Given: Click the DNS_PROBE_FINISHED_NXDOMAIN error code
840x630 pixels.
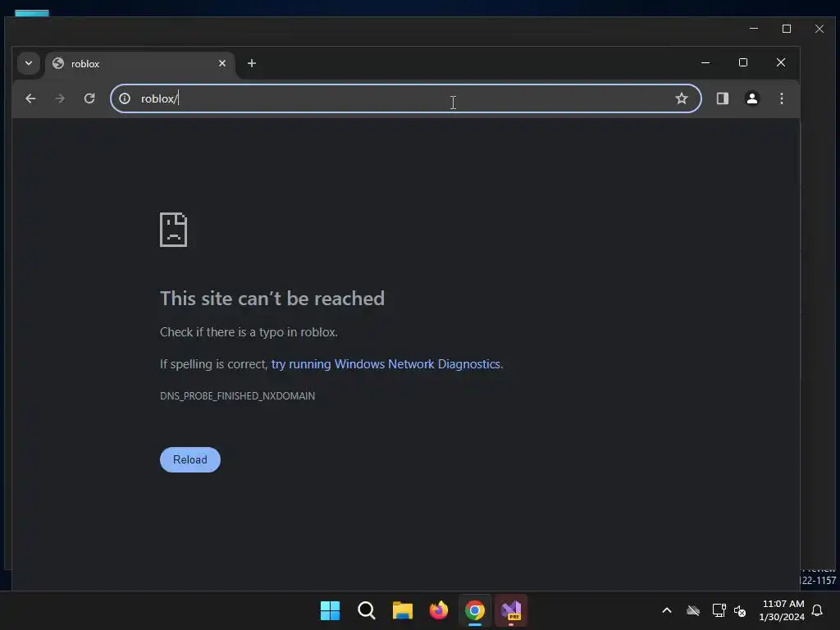Looking at the screenshot, I should [237, 396].
